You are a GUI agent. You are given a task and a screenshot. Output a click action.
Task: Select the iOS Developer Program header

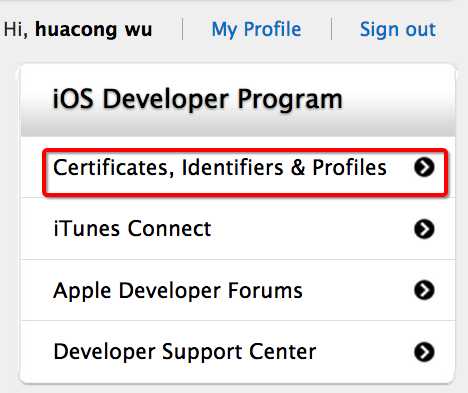(x=238, y=100)
